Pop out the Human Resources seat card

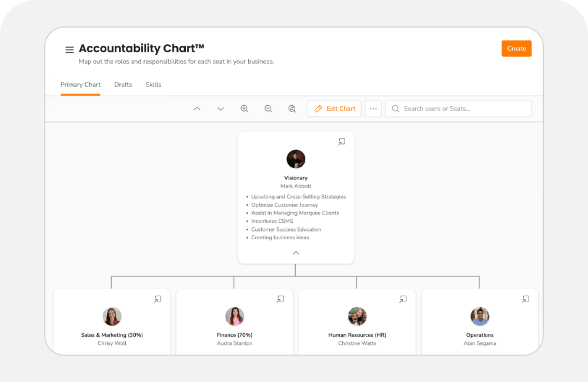coord(403,299)
